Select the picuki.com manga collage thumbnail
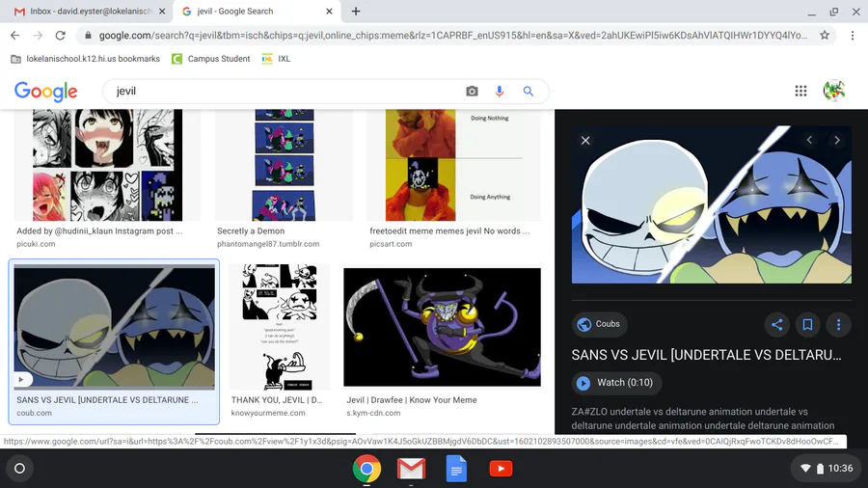Screen dimensions: 868x488 (x=107, y=165)
